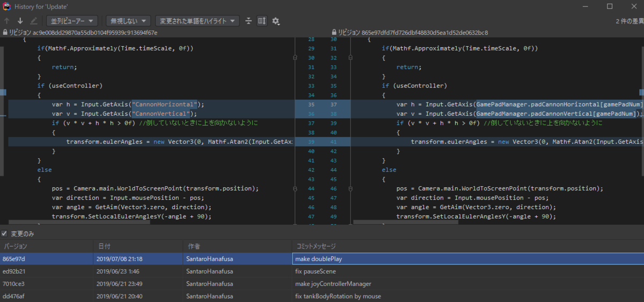This screenshot has height=302, width=644.
Task: Select revision row ed92b21
Action: pos(322,271)
